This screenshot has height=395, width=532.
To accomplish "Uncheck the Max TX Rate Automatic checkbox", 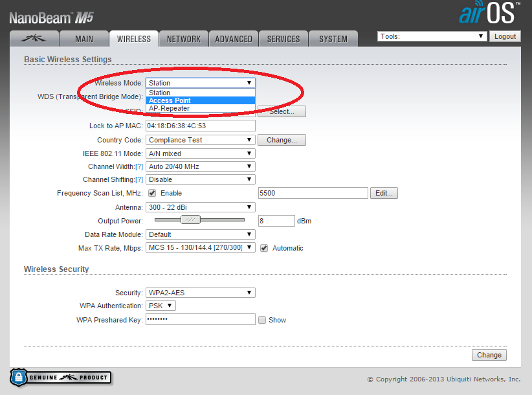I will pyautogui.click(x=264, y=248).
